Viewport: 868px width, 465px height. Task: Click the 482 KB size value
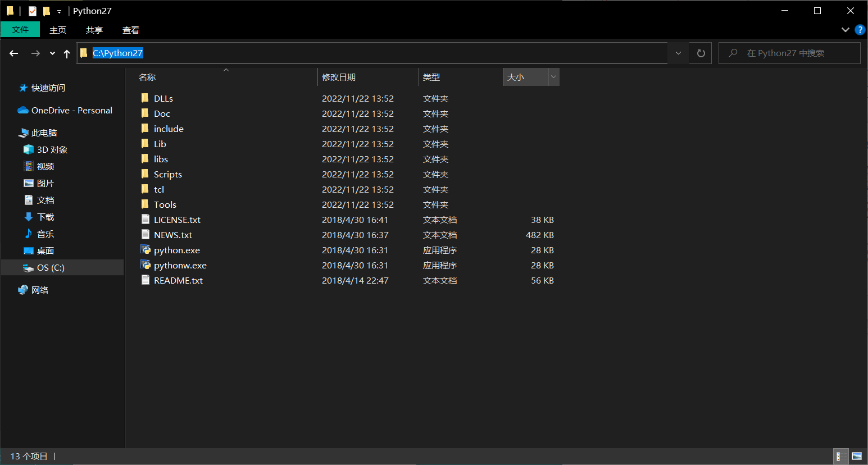(x=540, y=235)
